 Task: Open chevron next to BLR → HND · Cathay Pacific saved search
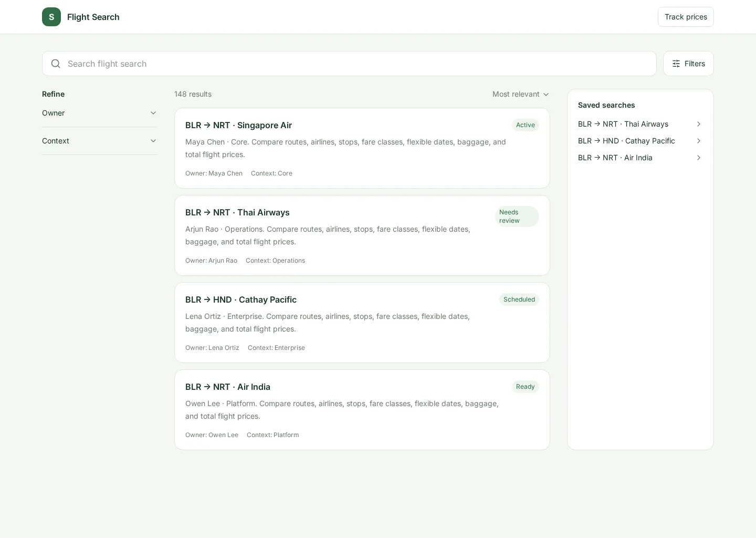[698, 141]
